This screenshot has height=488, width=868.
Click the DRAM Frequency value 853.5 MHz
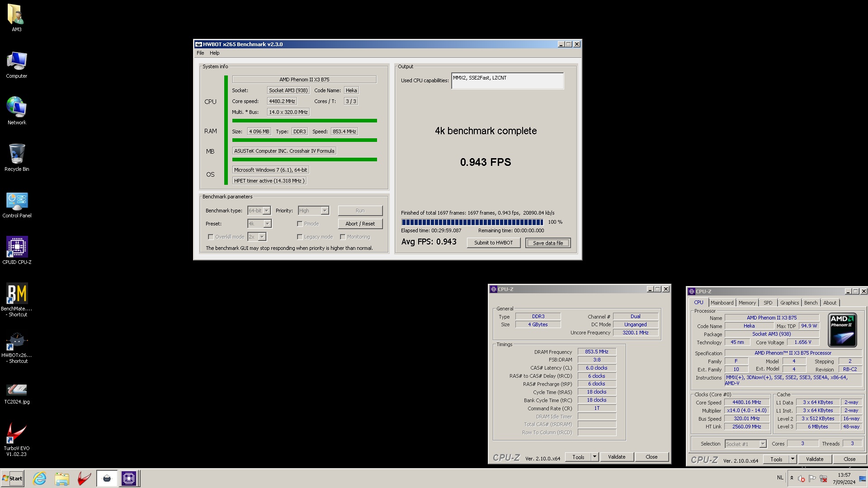[x=597, y=352]
